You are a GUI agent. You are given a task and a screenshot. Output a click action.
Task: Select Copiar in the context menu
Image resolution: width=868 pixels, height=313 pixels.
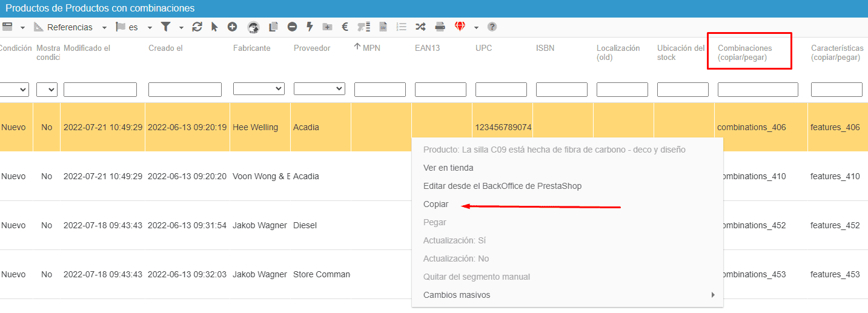[x=436, y=204]
